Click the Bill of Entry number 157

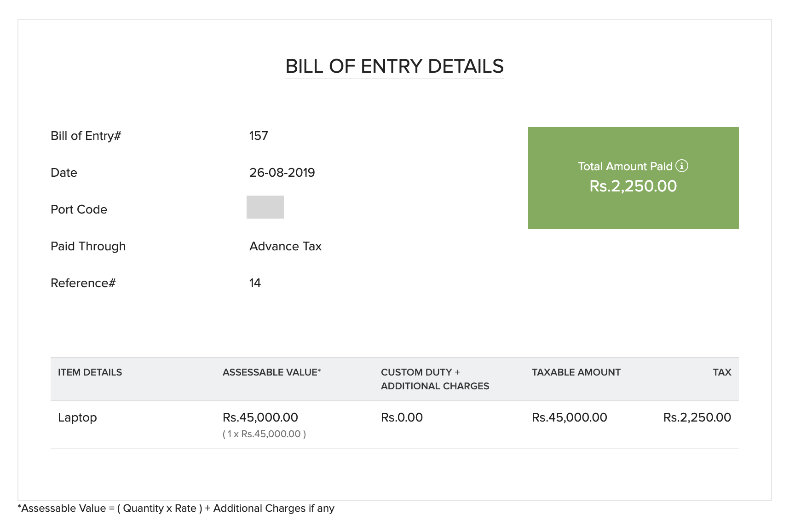tap(259, 136)
